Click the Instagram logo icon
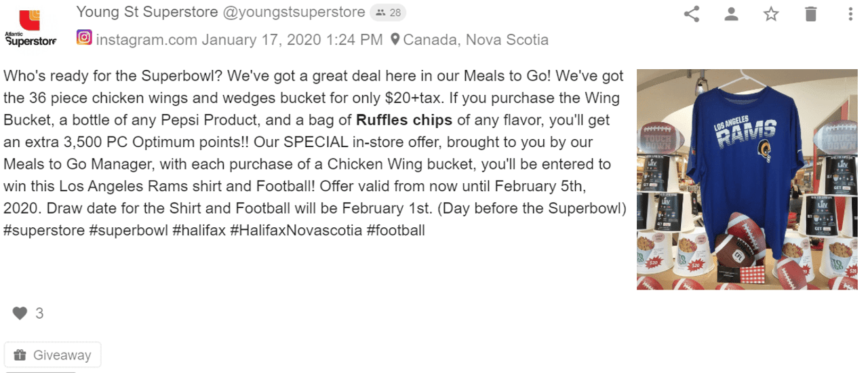The width and height of the screenshot is (868, 373). pyautogui.click(x=84, y=38)
